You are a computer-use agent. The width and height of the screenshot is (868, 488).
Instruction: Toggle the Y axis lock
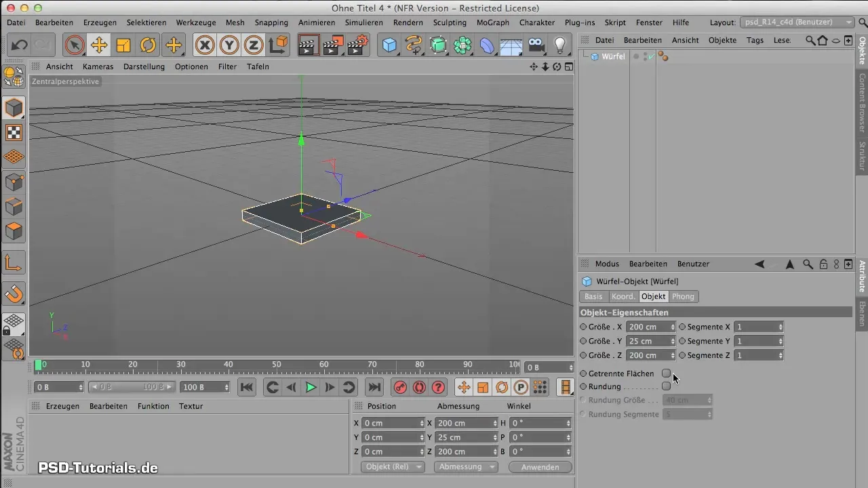229,45
